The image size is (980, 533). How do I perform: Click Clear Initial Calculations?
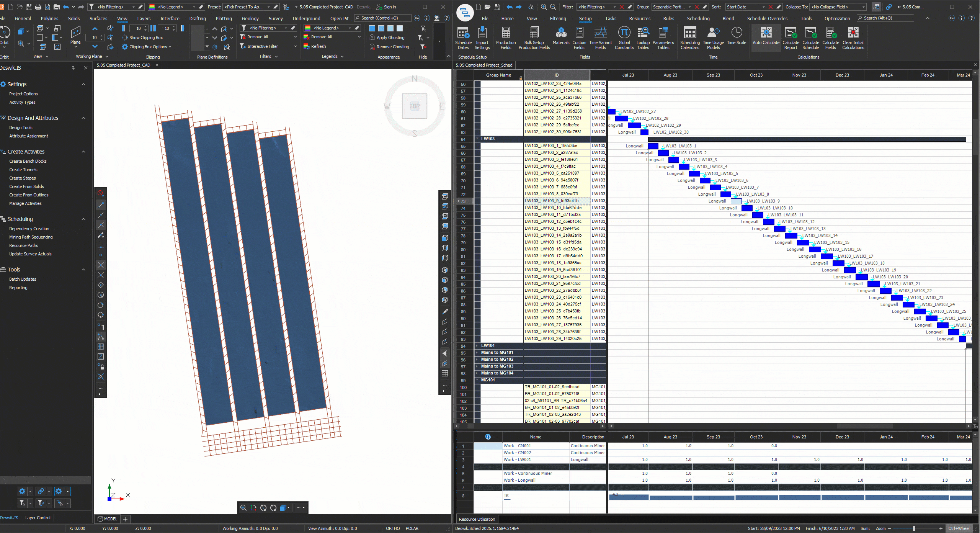[x=853, y=38]
